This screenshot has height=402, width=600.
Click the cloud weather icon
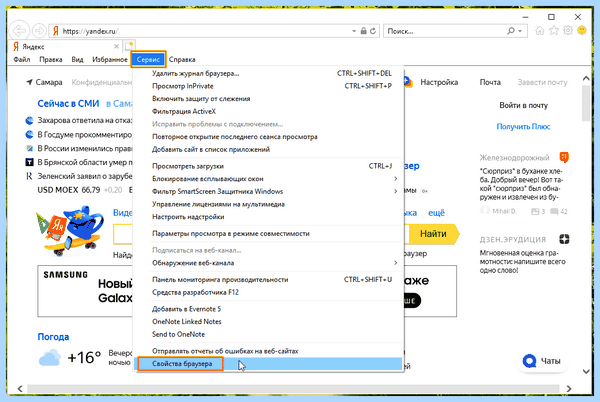pyautogui.click(x=49, y=358)
